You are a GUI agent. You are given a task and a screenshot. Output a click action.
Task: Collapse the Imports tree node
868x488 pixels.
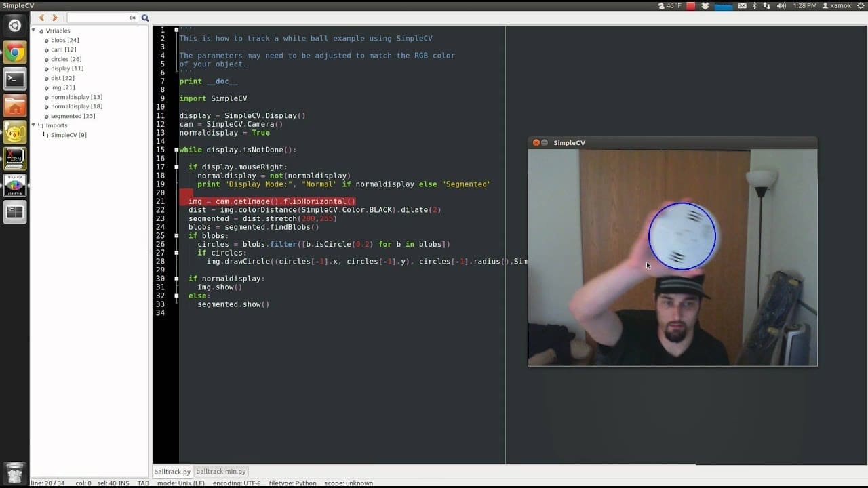click(34, 125)
